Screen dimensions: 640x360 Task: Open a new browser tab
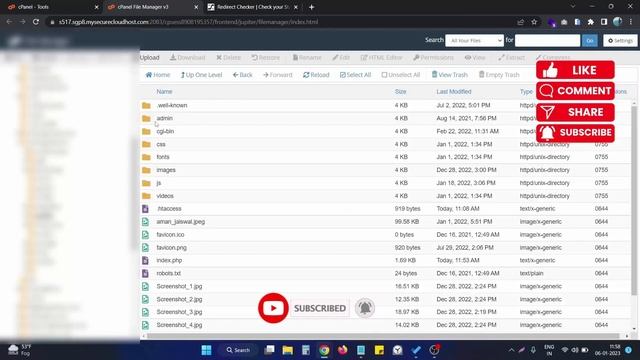click(311, 7)
